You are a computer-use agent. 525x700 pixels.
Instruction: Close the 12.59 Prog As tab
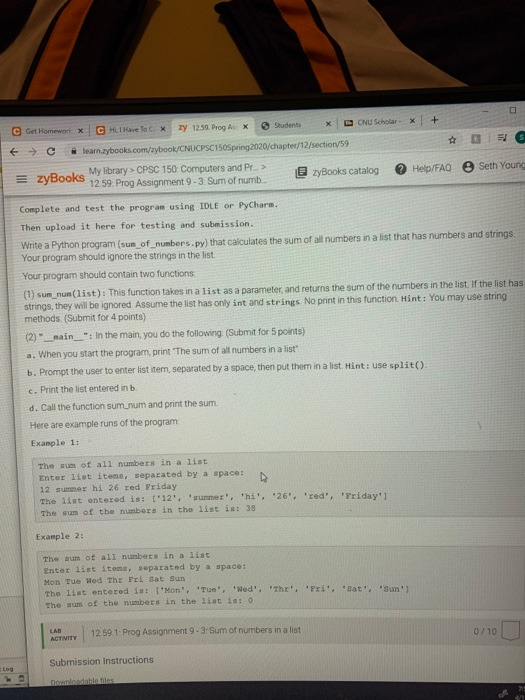[x=245, y=127]
